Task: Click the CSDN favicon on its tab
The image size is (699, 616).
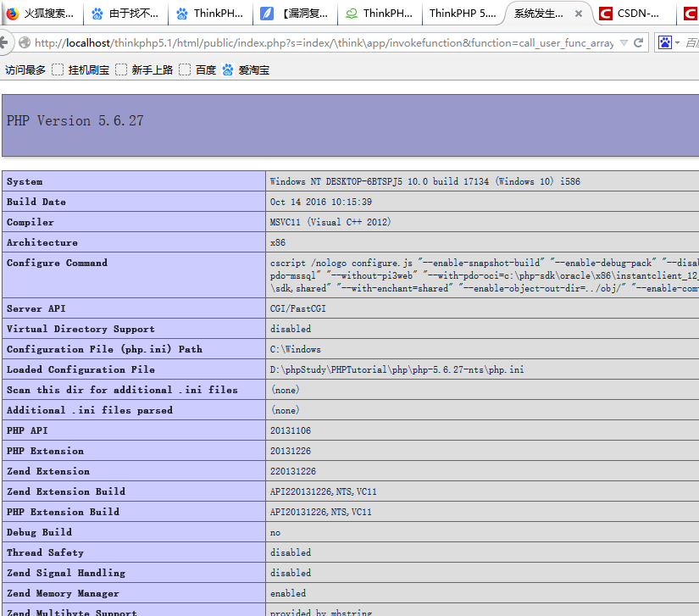Action: pos(604,14)
